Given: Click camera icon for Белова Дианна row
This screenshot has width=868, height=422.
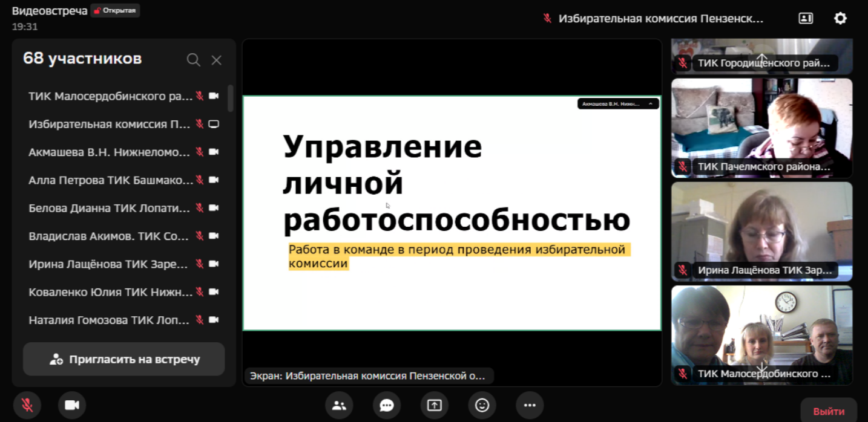Looking at the screenshot, I should coord(214,207).
